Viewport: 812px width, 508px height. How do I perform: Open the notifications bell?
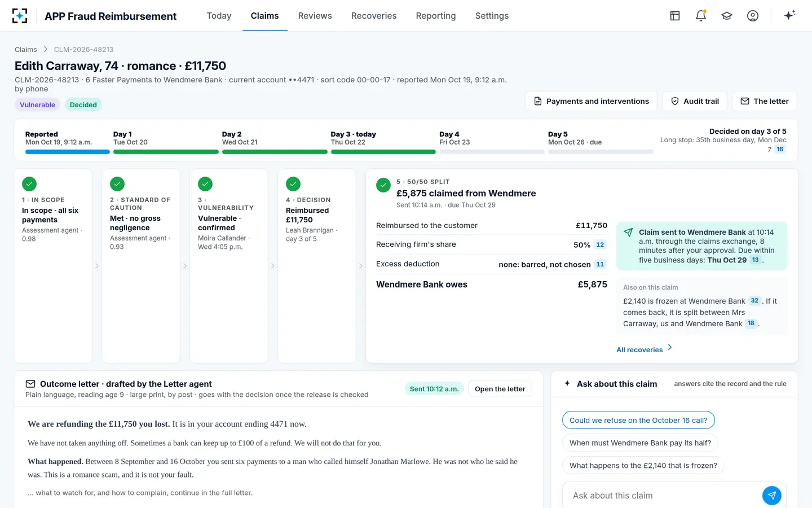(x=701, y=16)
